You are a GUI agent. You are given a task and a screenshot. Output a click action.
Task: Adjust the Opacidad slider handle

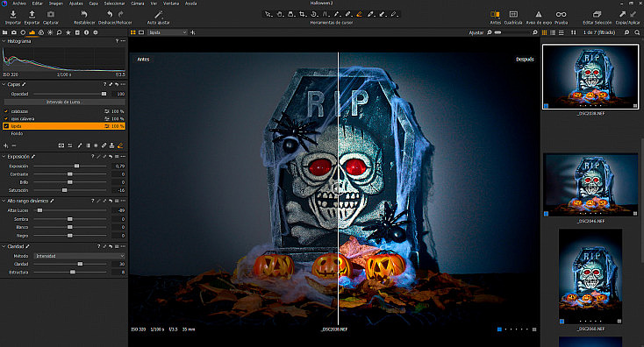(x=104, y=94)
